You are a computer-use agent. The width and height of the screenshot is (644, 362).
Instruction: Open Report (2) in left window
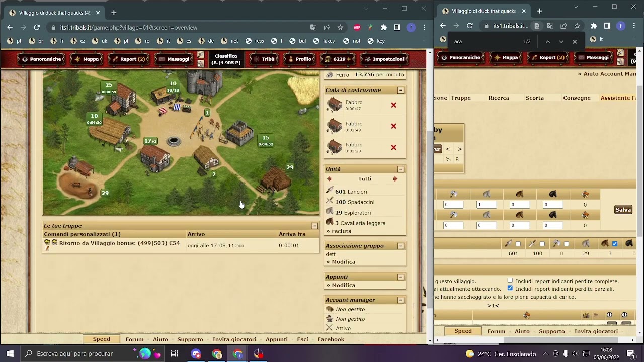point(128,59)
